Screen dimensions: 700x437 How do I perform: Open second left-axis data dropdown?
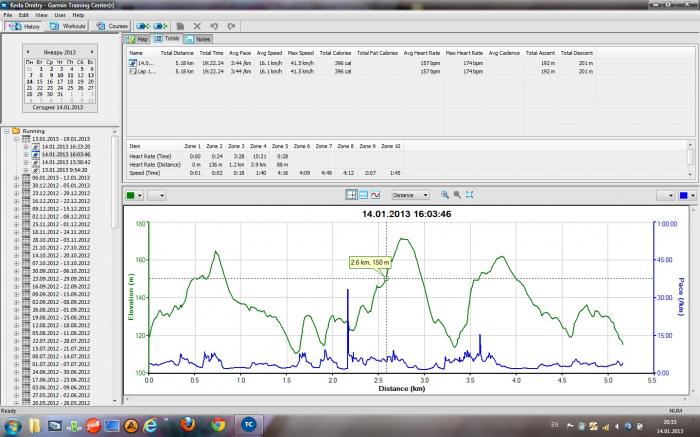click(x=157, y=195)
